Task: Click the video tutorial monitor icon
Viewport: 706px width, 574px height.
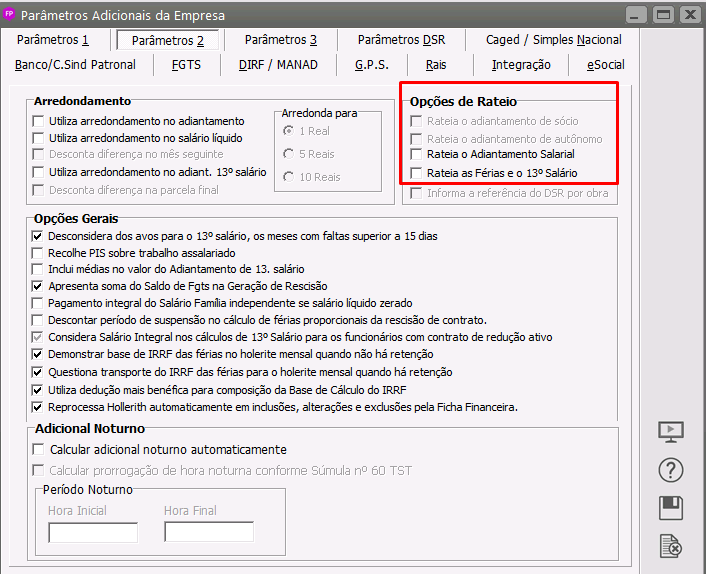Action: [671, 431]
